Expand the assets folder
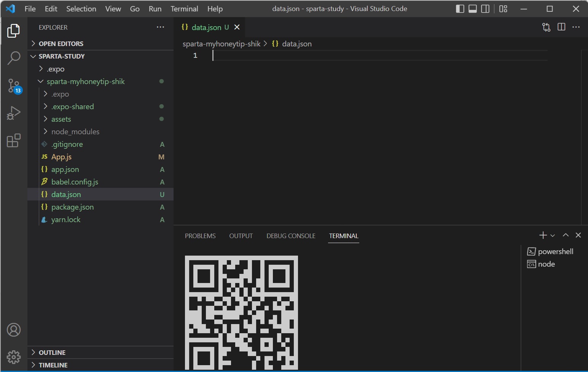Screen dimensions: 588x372 (100, 119)
